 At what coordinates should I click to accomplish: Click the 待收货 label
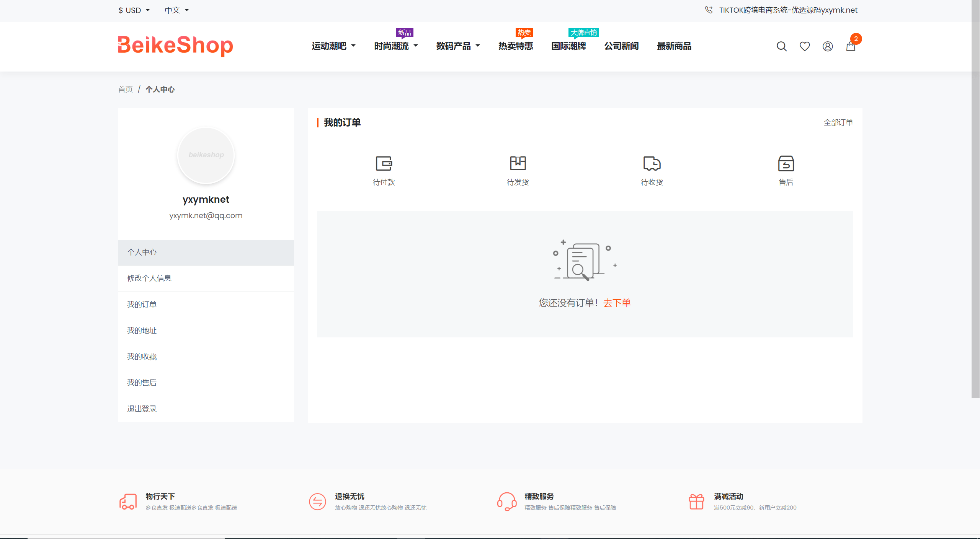click(x=652, y=182)
